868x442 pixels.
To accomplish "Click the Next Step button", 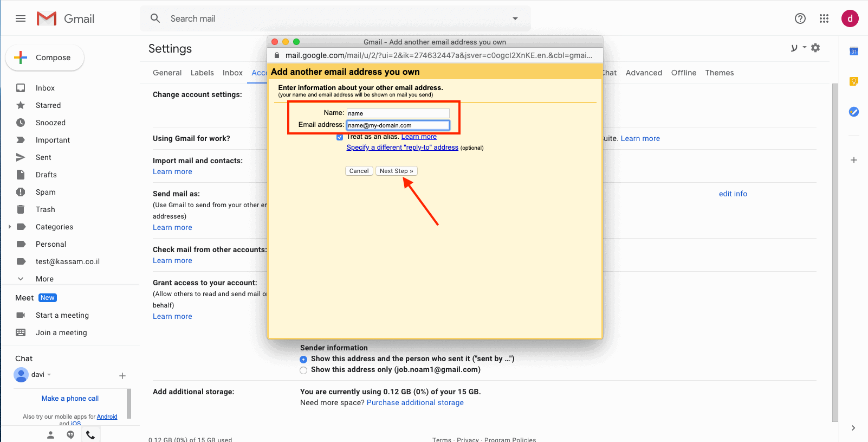I will 397,171.
